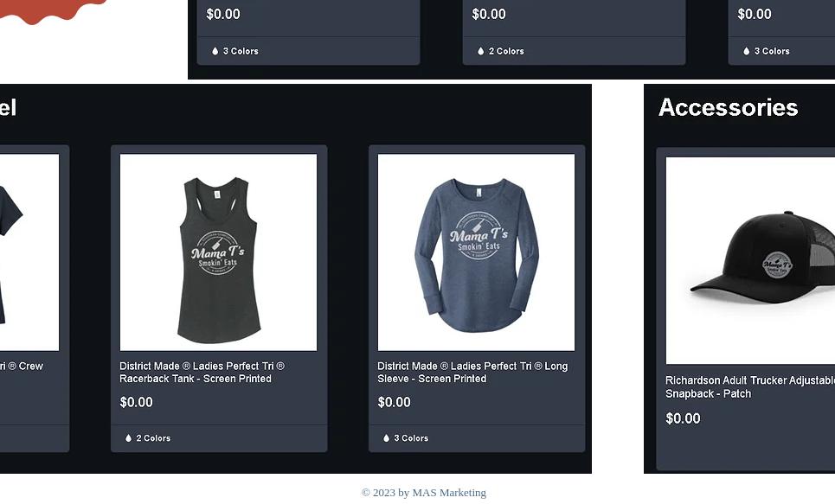Click 3 Colors label under Long Sleeve
Screen dimensions: 835x504
coord(411,438)
